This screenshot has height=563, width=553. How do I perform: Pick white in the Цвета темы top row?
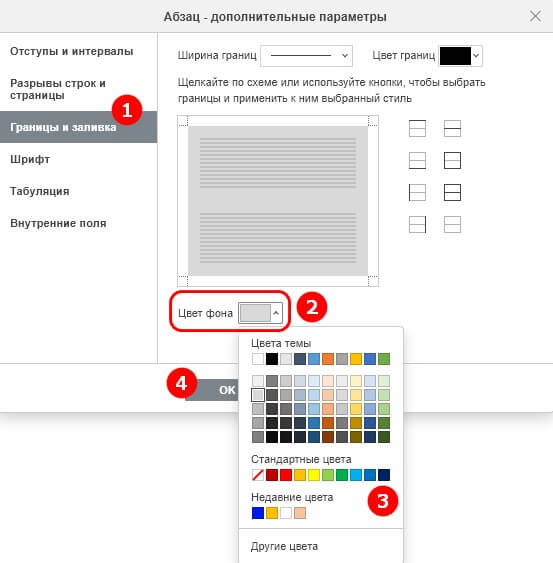[258, 359]
